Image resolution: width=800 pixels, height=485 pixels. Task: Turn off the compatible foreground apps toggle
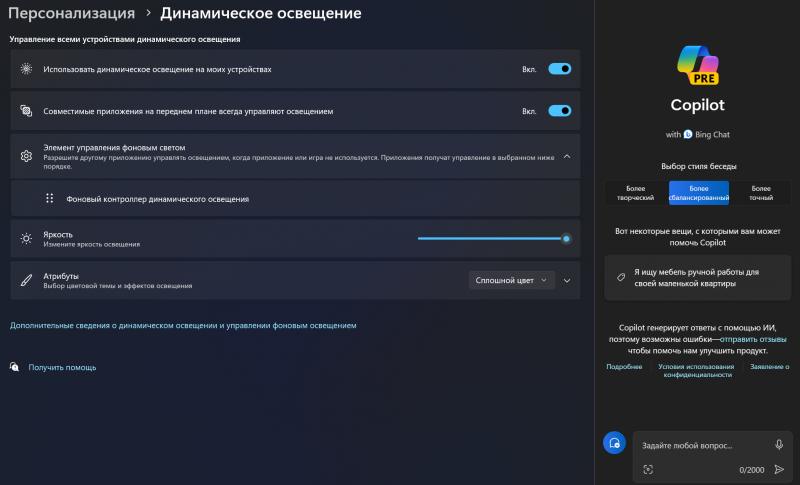click(x=559, y=111)
